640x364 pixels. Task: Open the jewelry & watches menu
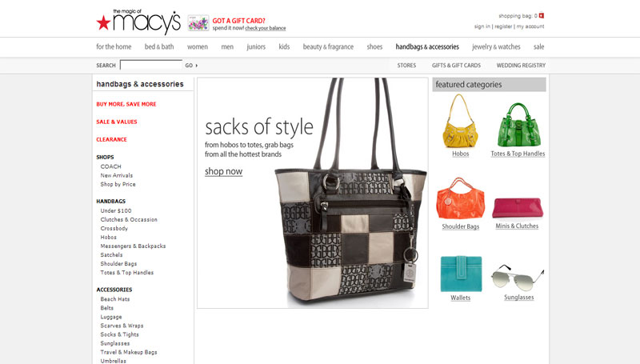point(496,47)
